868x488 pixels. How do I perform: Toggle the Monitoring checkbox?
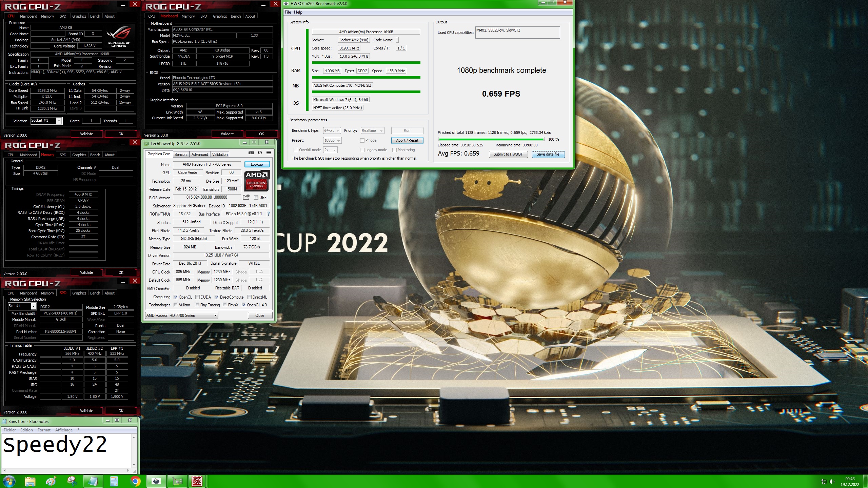click(394, 150)
